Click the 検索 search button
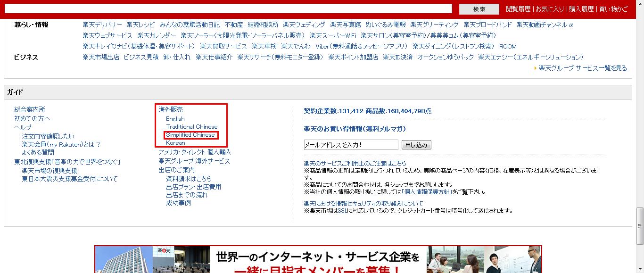644x273 pixels. (479, 9)
